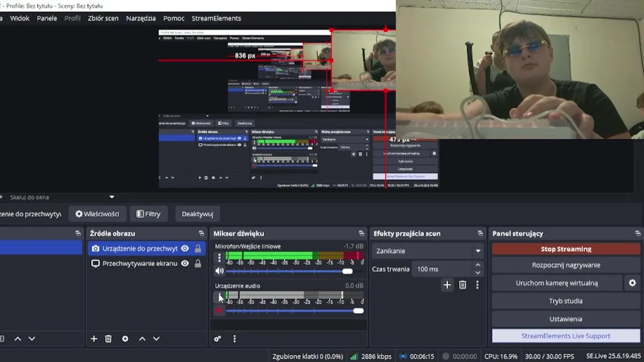Open the StreamElements menu

pos(216,18)
